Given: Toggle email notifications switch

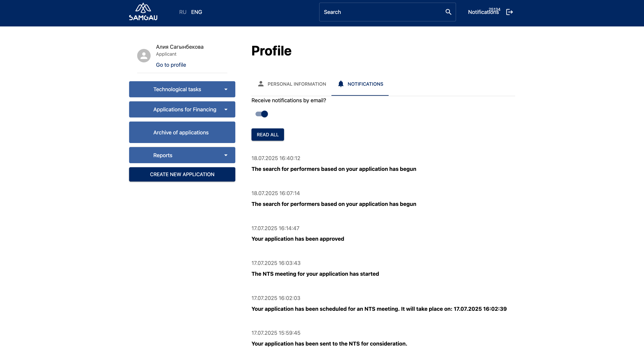Looking at the screenshot, I should pos(261,114).
